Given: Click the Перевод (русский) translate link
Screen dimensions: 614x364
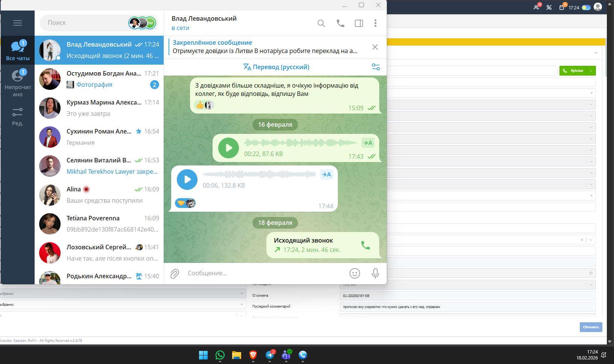Looking at the screenshot, I should tap(276, 67).
